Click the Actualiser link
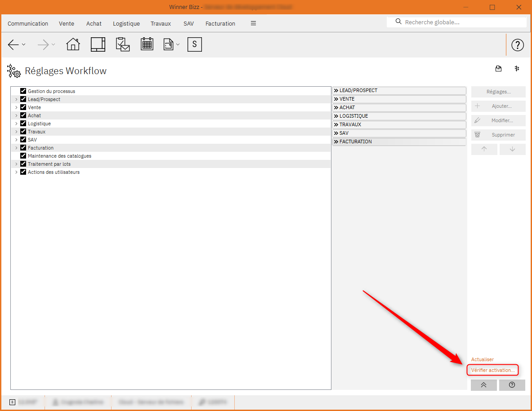The width and height of the screenshot is (532, 411). coord(482,359)
